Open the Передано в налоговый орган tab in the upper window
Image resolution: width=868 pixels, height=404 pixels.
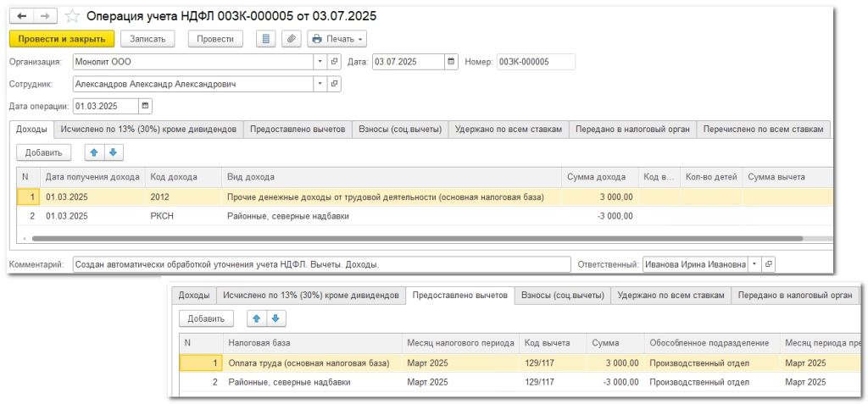(632, 129)
